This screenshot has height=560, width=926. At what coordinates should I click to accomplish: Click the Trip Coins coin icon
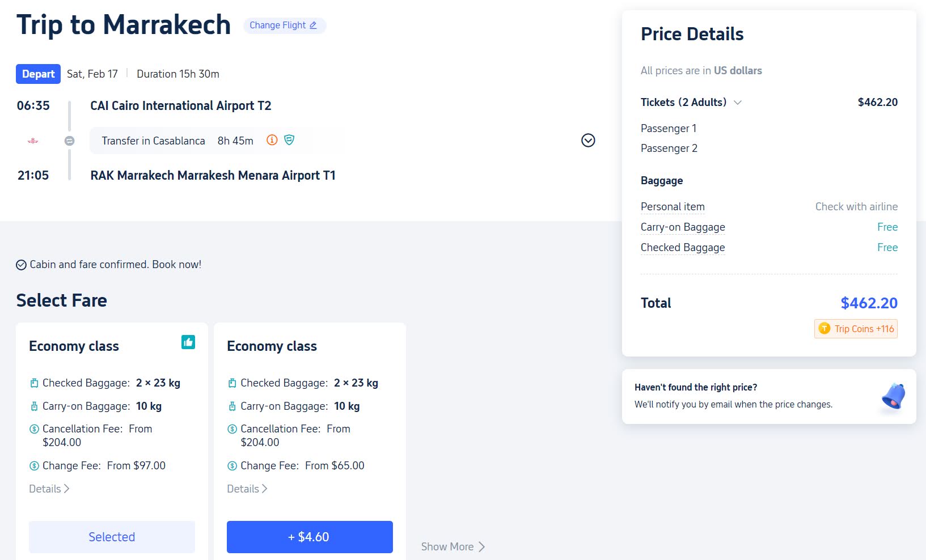click(x=824, y=328)
